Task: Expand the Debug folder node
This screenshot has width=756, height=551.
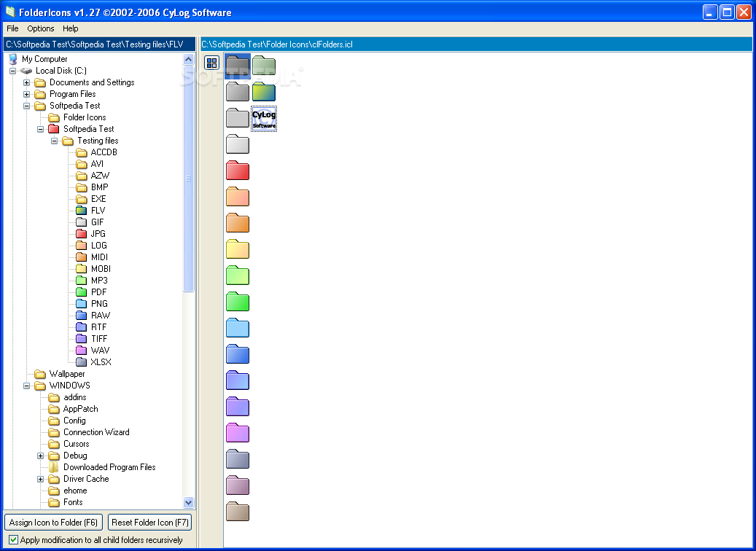Action: [41, 456]
